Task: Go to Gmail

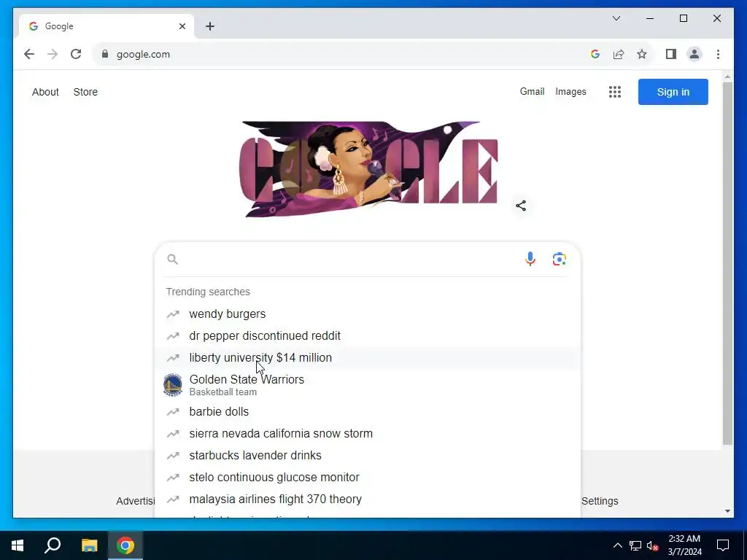Action: click(532, 91)
